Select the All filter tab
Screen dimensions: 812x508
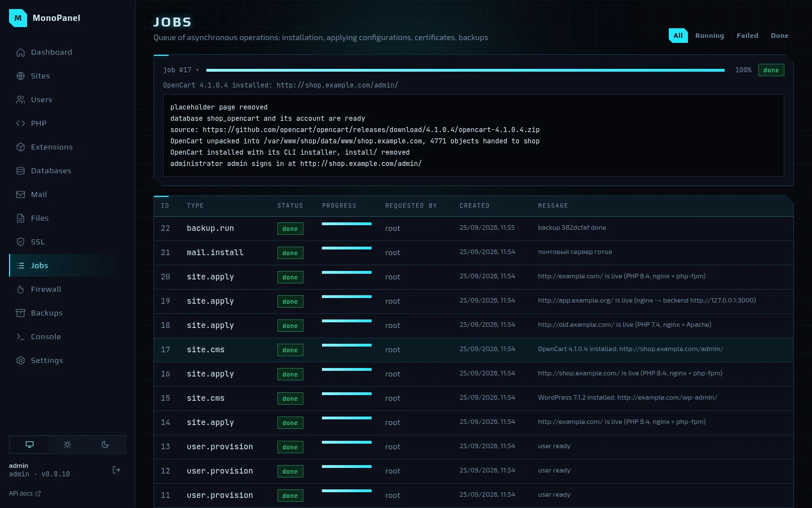click(678, 36)
